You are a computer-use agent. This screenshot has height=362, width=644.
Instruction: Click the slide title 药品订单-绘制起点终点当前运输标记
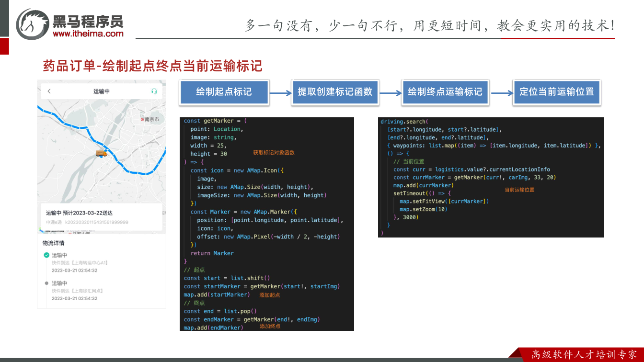pyautogui.click(x=153, y=66)
